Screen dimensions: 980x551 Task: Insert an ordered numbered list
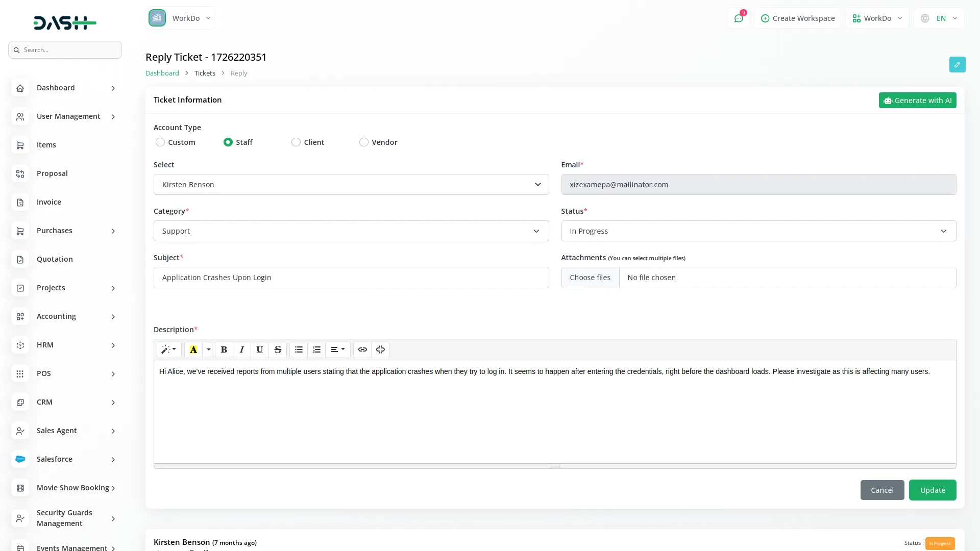(x=316, y=349)
